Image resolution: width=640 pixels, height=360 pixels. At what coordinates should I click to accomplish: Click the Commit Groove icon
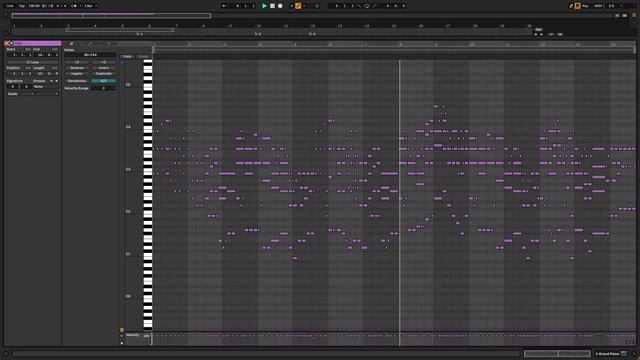[x=56, y=81]
